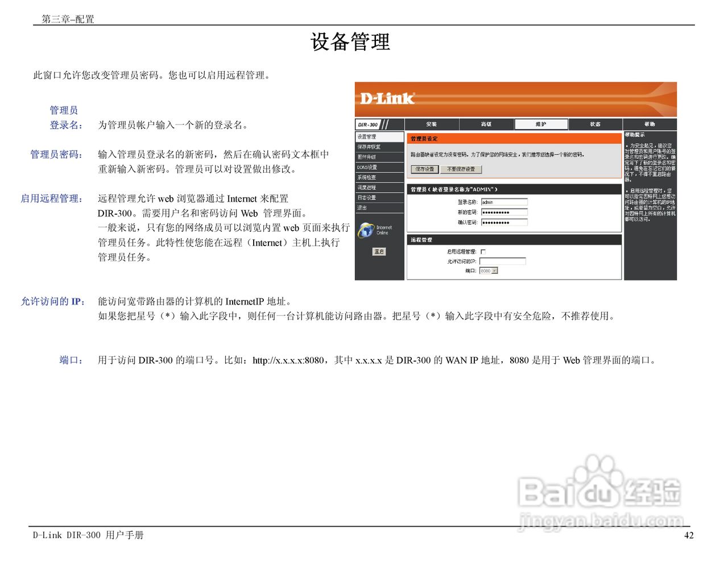Click the Internet Online globe icon
The image size is (728, 562).
366,230
